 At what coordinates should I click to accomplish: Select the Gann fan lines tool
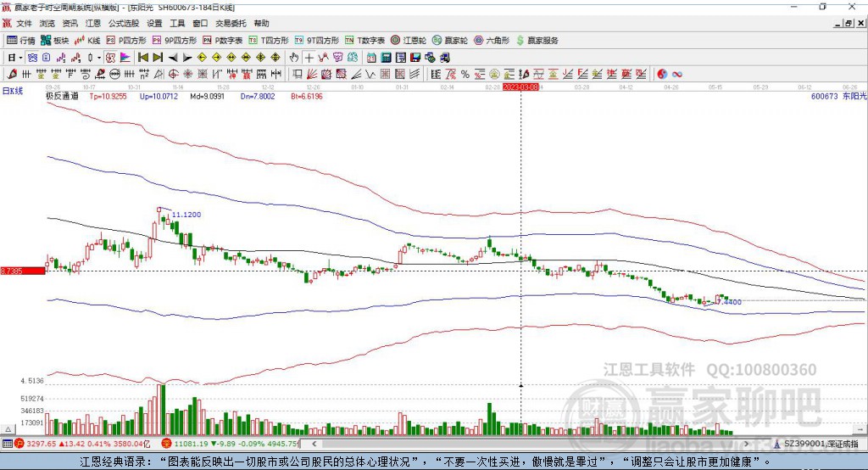pos(312,75)
